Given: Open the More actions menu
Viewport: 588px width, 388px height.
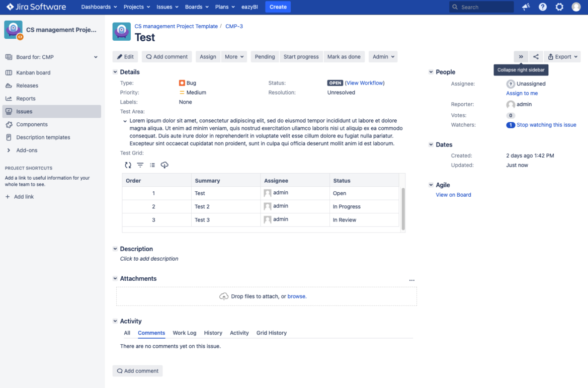Looking at the screenshot, I should point(234,56).
